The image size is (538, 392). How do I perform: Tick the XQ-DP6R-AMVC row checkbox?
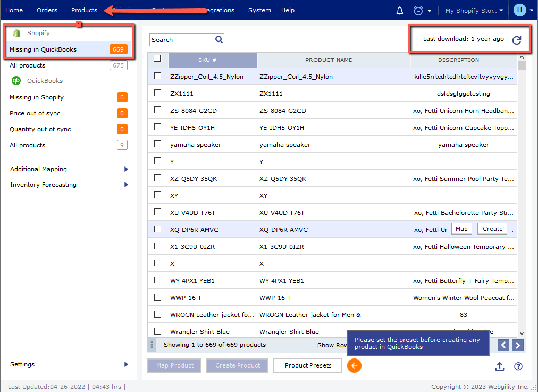(157, 229)
